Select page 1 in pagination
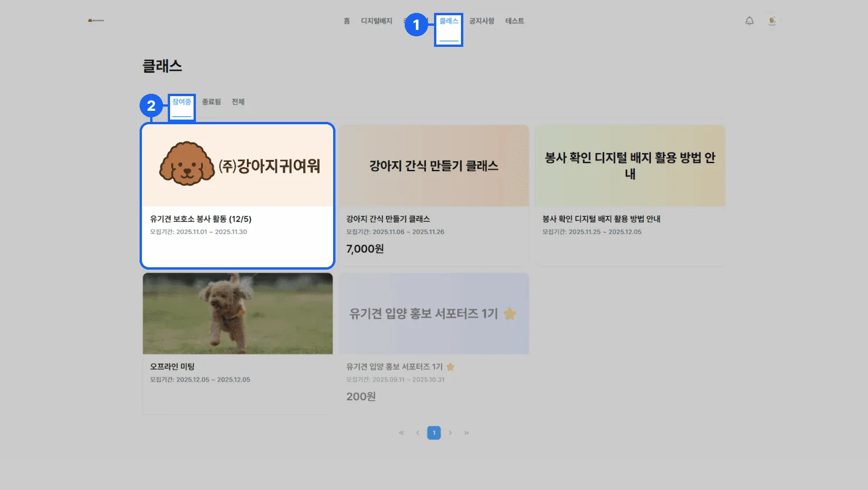The image size is (868, 490). 434,433
